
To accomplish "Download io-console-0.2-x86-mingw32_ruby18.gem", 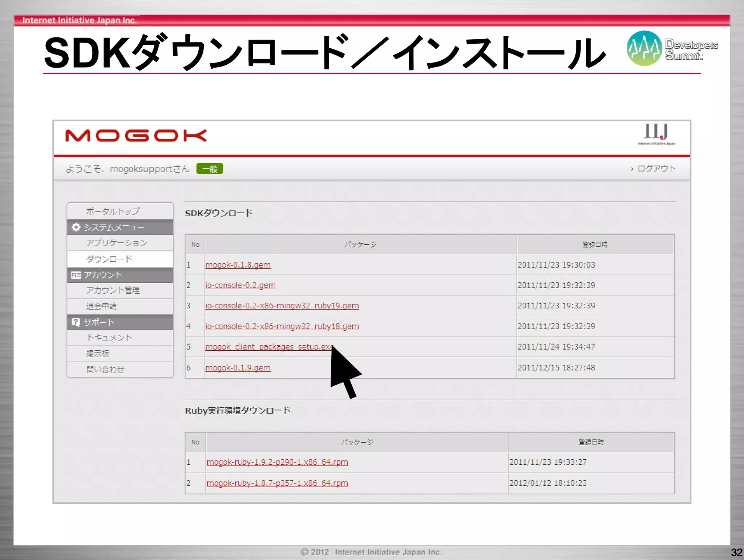I will 282,326.
